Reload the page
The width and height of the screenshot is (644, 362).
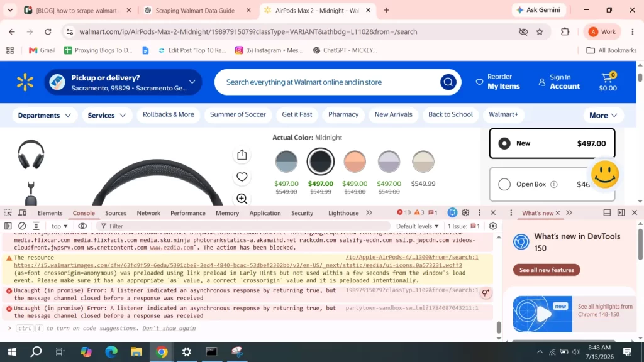click(48, 31)
